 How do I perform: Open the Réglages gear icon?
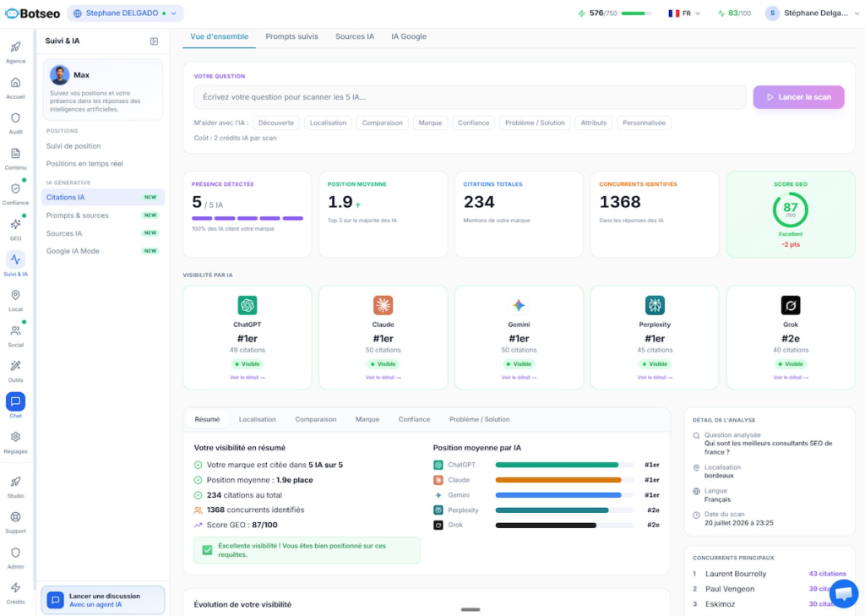click(15, 437)
